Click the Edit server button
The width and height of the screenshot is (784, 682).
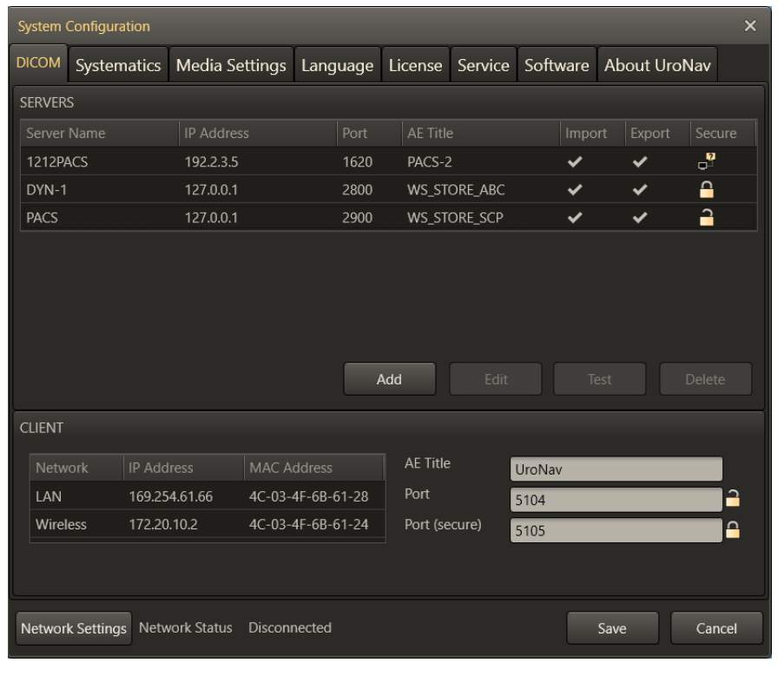click(496, 379)
